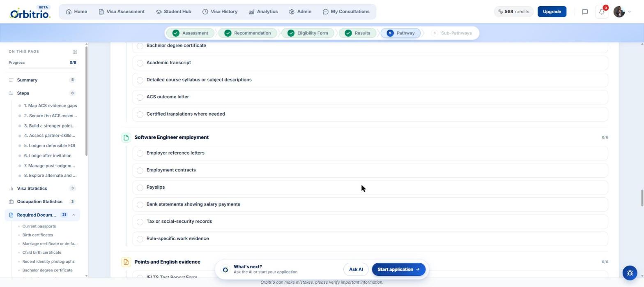Open the profile dropdown arrow
This screenshot has width=644, height=287.
click(629, 12)
